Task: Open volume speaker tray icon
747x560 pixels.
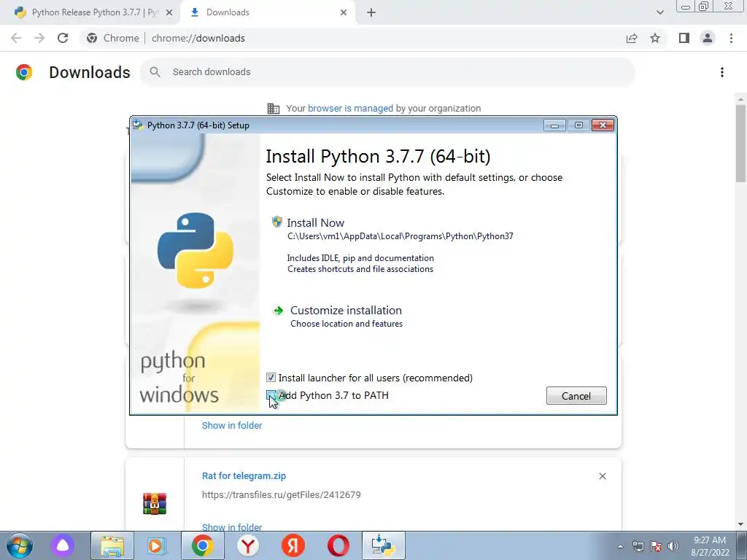Action: pyautogui.click(x=673, y=546)
